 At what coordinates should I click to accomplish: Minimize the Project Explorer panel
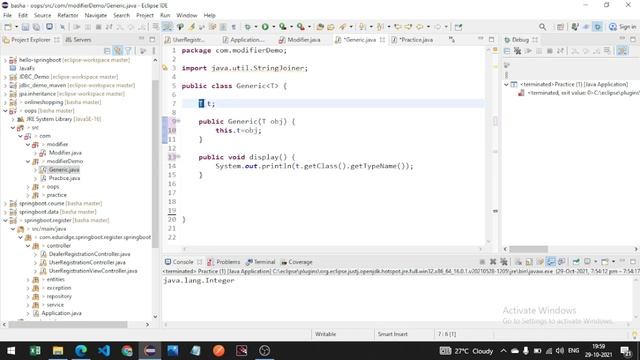click(142, 39)
